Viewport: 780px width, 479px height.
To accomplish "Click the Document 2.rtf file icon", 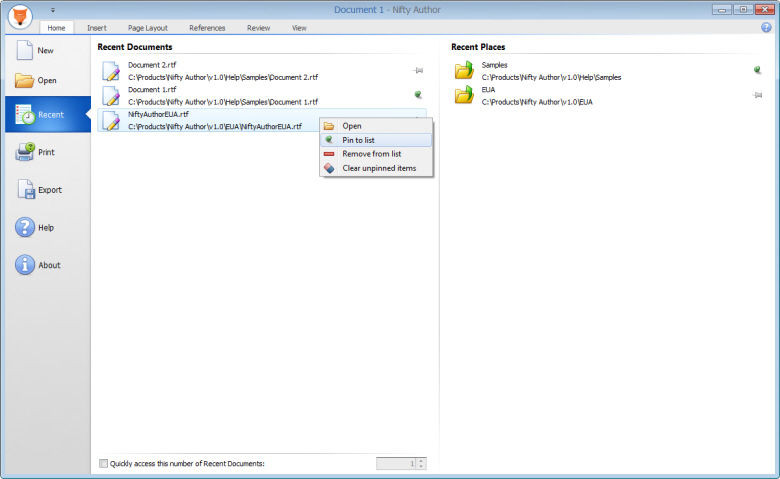I will 111,71.
